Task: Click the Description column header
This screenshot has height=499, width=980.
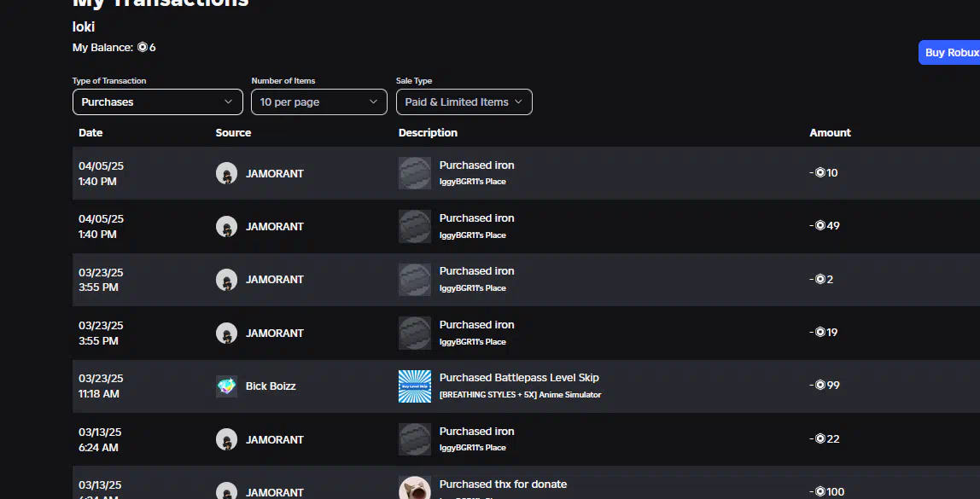Action: click(429, 132)
